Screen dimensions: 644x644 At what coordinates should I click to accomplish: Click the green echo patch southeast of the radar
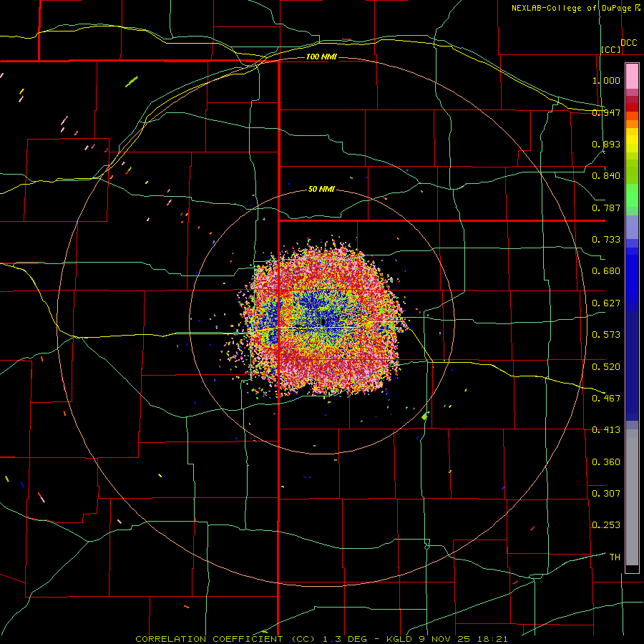click(426, 416)
